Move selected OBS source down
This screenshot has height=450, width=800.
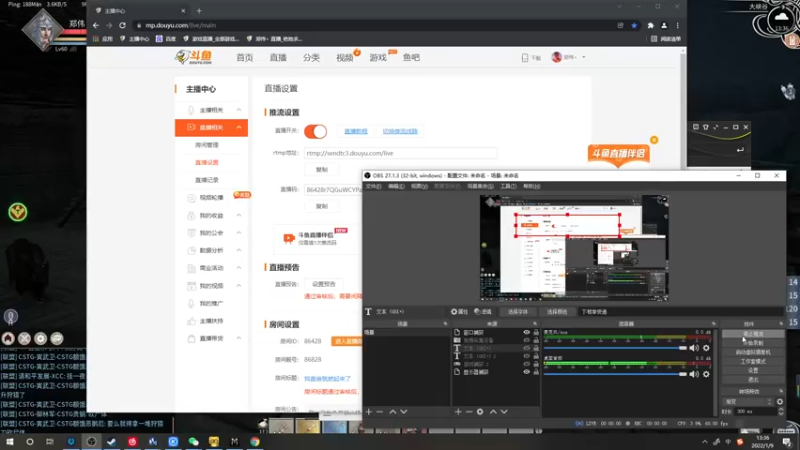[x=504, y=412]
